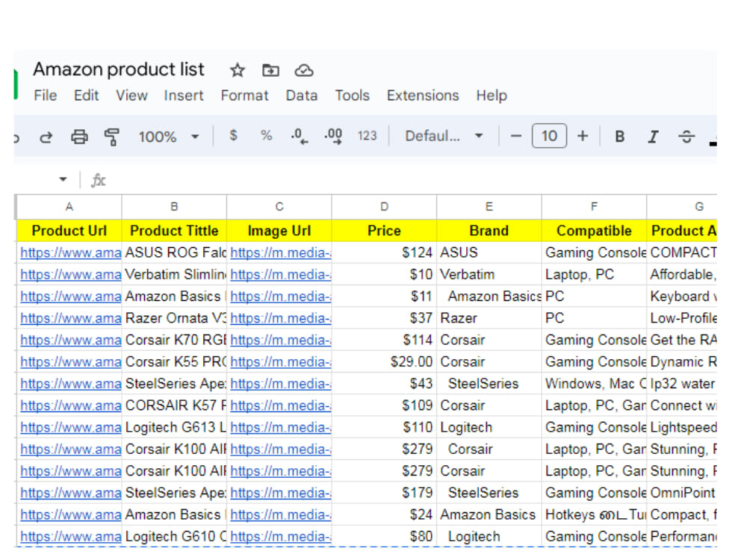Decrease decimal places icon
Image resolution: width=747 pixels, height=560 pixels.
click(300, 136)
